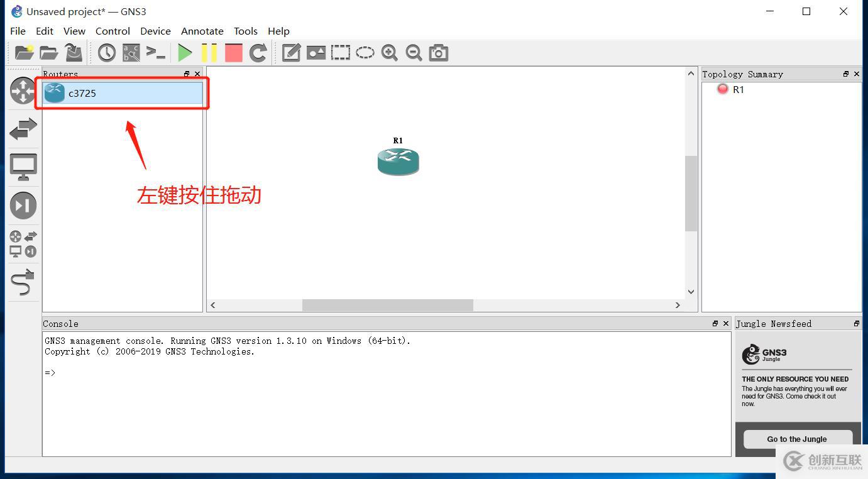Reload all devices icon
Viewport: 868px width, 479px height.
pyautogui.click(x=258, y=53)
